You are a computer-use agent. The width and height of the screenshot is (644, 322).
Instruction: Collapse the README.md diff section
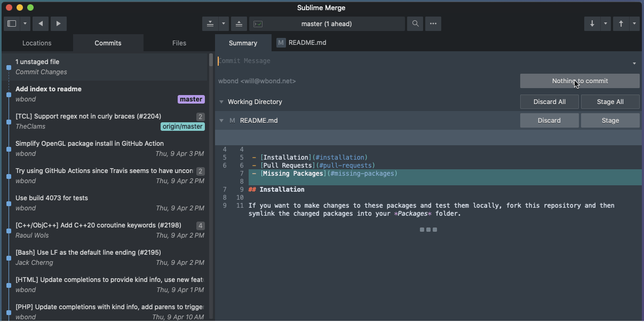(x=221, y=120)
